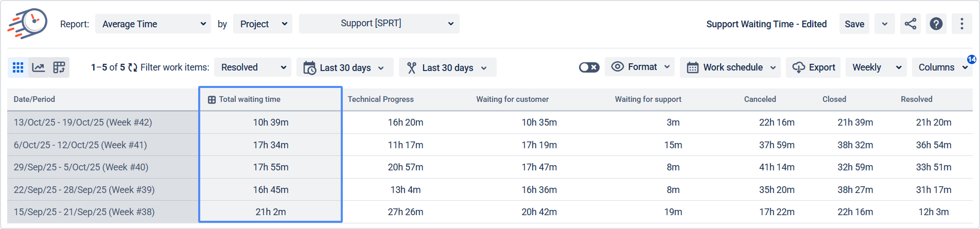
Task: Click the 16h 20m Technical Progress cell
Action: [x=406, y=122]
